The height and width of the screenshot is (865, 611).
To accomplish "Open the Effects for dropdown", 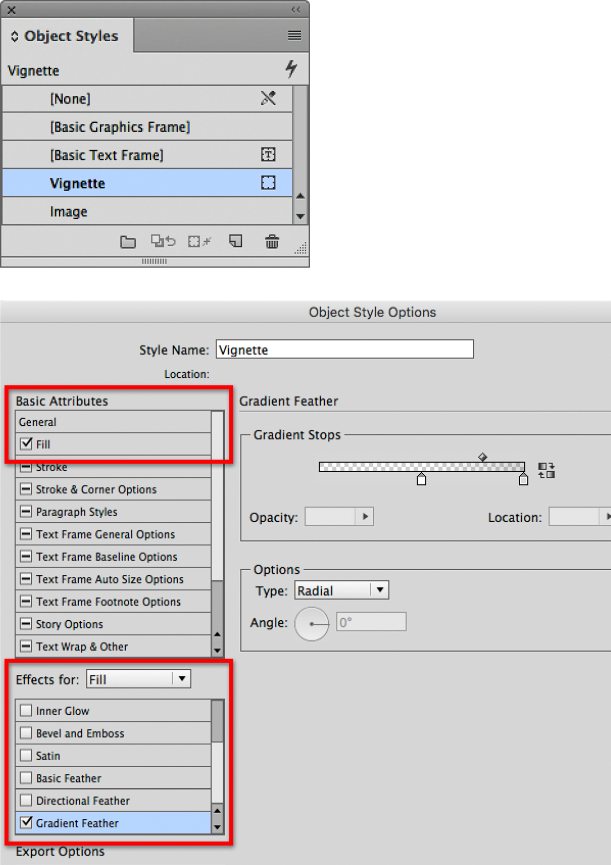I will click(x=138, y=679).
